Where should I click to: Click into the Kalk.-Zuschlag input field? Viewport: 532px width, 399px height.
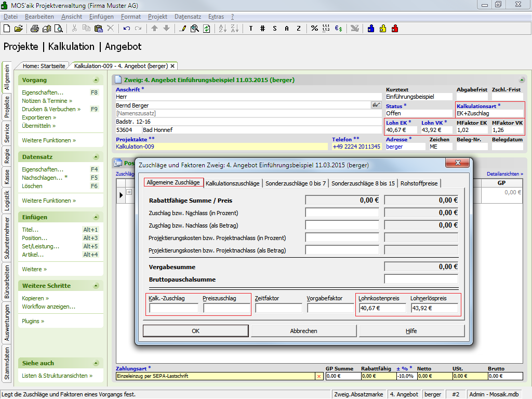[174, 308]
